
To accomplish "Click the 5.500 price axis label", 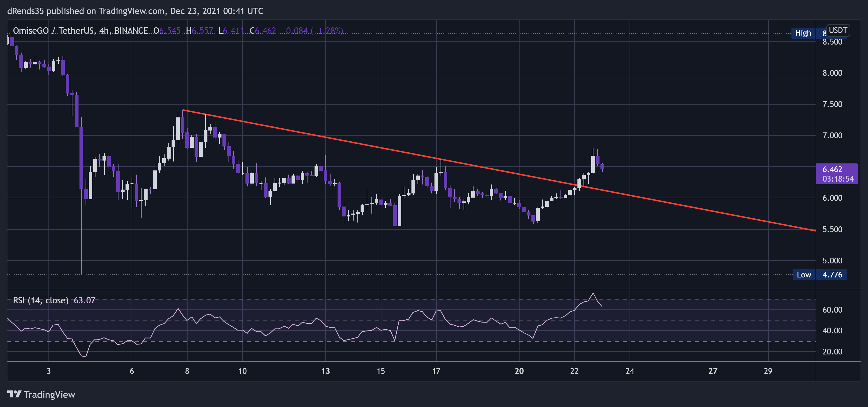I will tap(832, 229).
